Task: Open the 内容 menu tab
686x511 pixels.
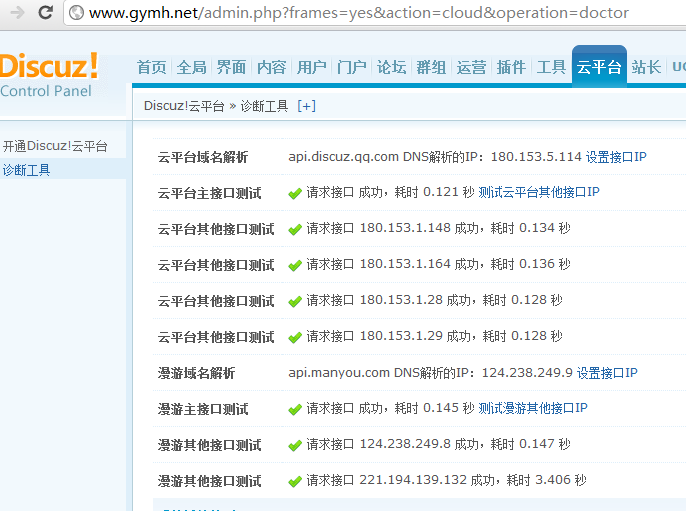Action: pyautogui.click(x=272, y=67)
